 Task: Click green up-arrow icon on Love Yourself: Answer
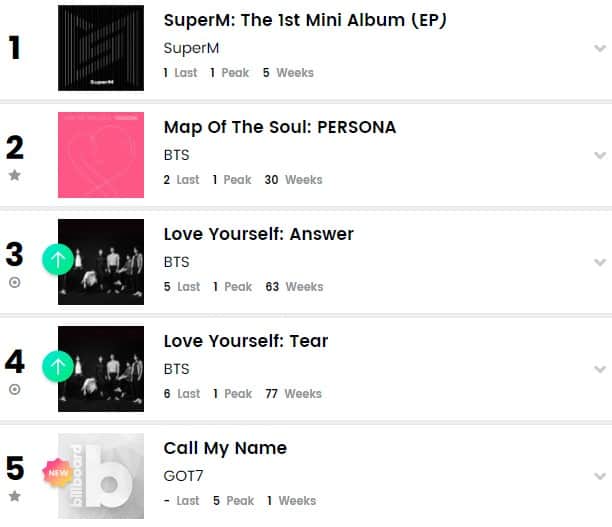click(x=58, y=260)
